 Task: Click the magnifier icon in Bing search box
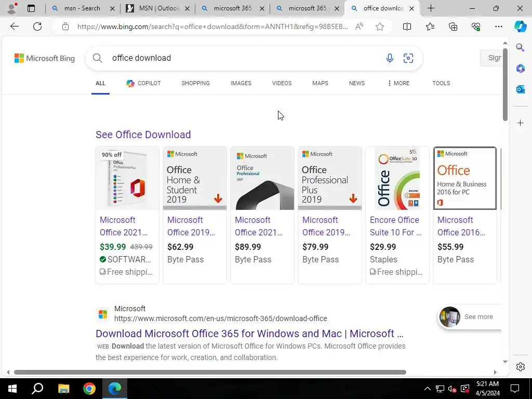pos(97,58)
